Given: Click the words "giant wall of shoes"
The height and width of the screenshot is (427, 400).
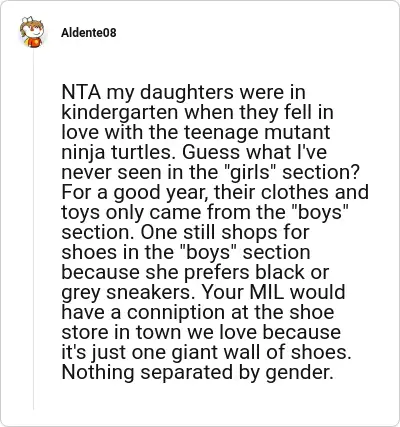Looking at the screenshot, I should (x=262, y=352).
